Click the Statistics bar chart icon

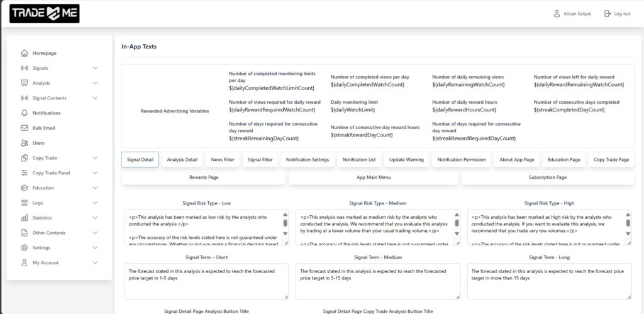point(25,218)
